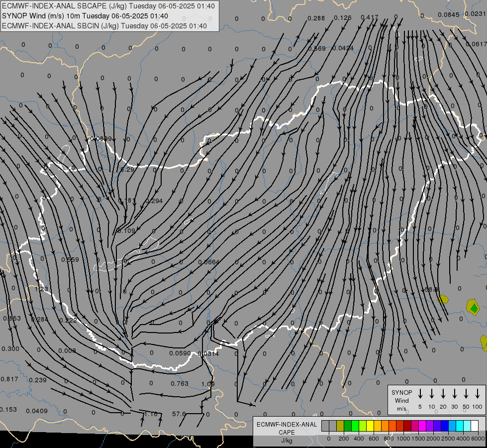This screenshot has width=487, height=448.
Task: Click the 0.0845 value on the map
Action: coord(449,14)
